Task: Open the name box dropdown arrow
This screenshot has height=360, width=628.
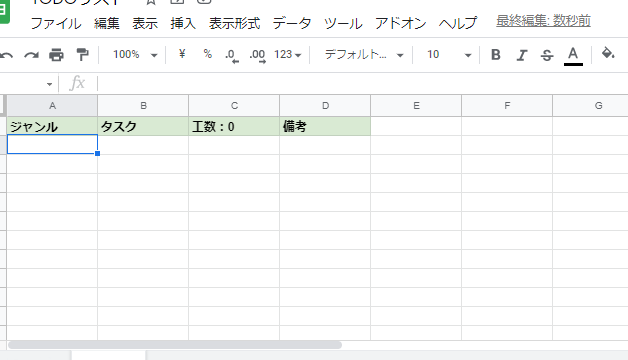Action: (49, 84)
